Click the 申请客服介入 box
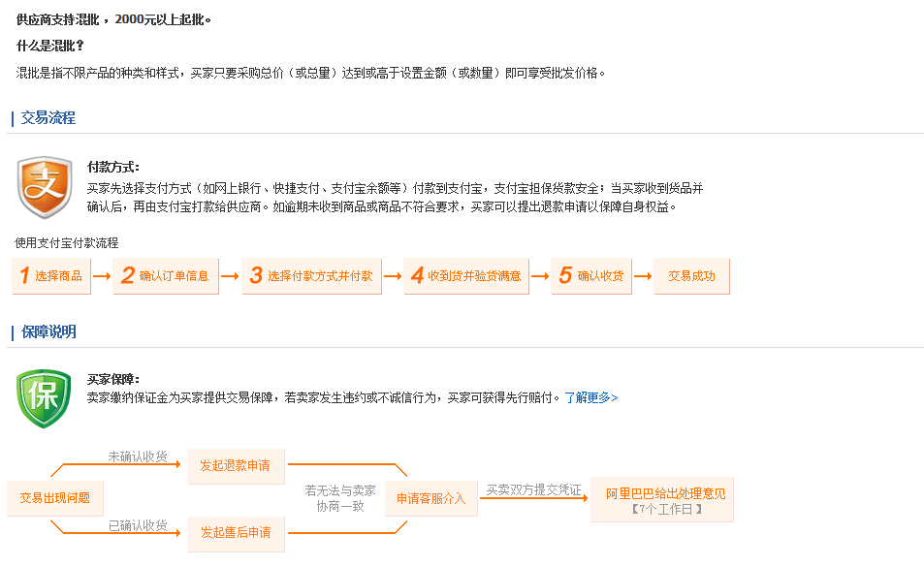Screen dimensions: 924x567 (430, 498)
